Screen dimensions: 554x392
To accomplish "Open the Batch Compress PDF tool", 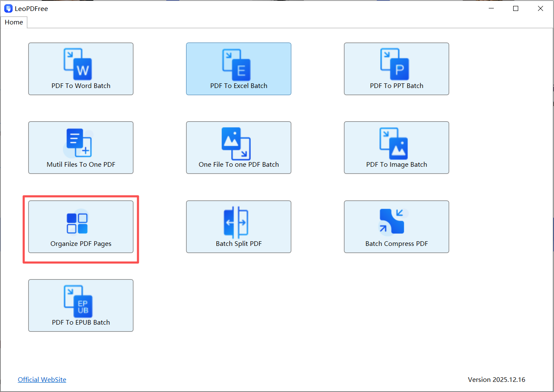I will pyautogui.click(x=396, y=227).
